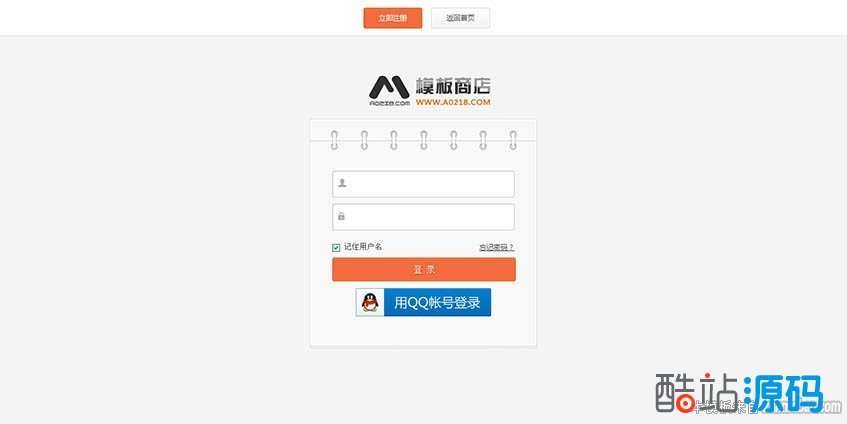Click the orange 立即注册 register button

[x=393, y=18]
